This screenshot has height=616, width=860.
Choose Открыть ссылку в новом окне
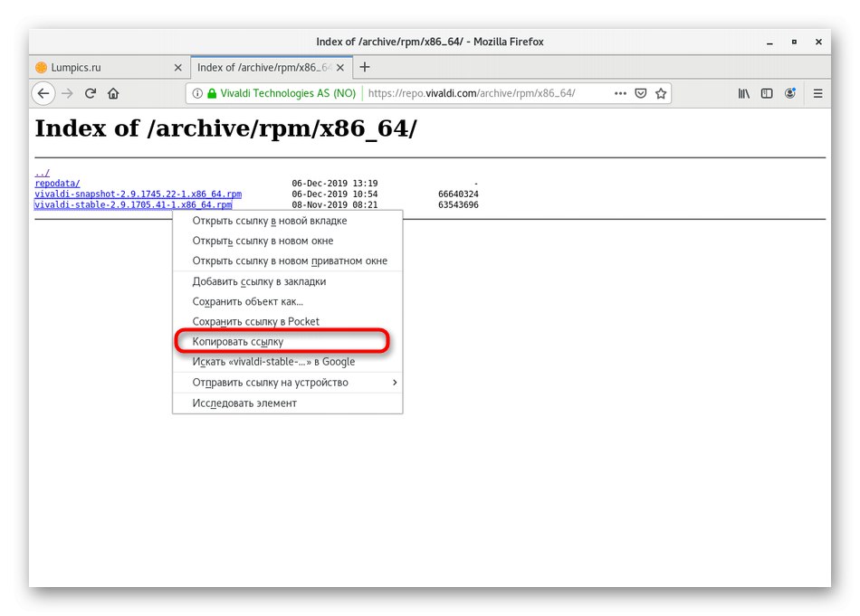(x=287, y=242)
